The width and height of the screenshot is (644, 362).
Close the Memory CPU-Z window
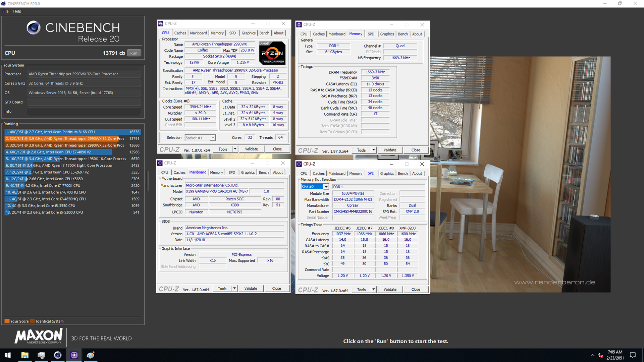click(422, 25)
